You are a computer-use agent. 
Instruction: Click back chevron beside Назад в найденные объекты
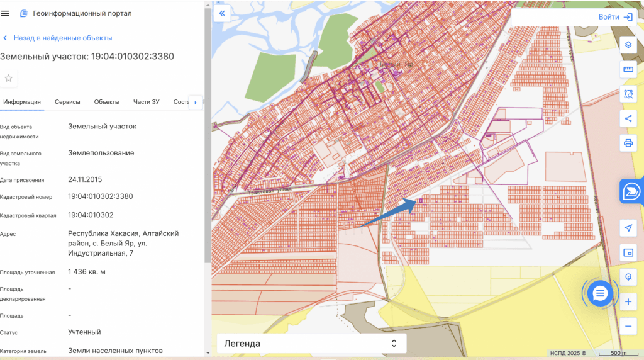(5, 38)
